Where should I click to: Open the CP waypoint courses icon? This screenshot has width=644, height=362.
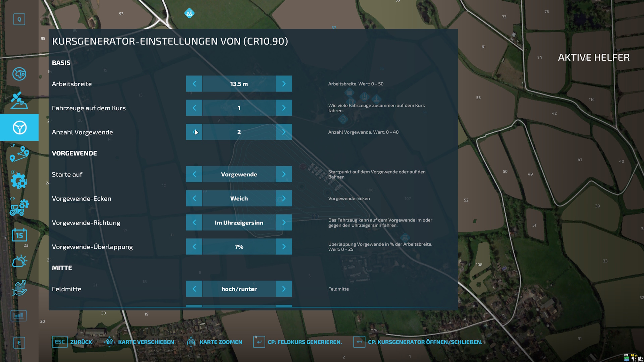(19, 155)
